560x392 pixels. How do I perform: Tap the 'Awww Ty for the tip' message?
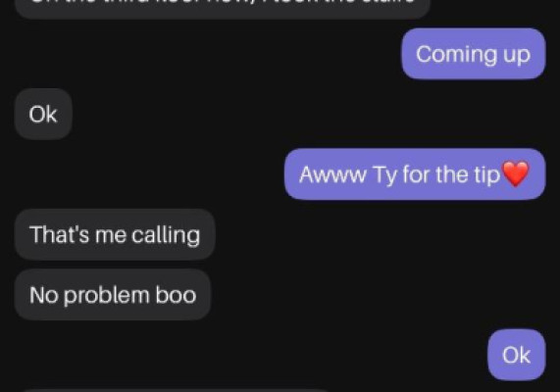pyautogui.click(x=415, y=174)
